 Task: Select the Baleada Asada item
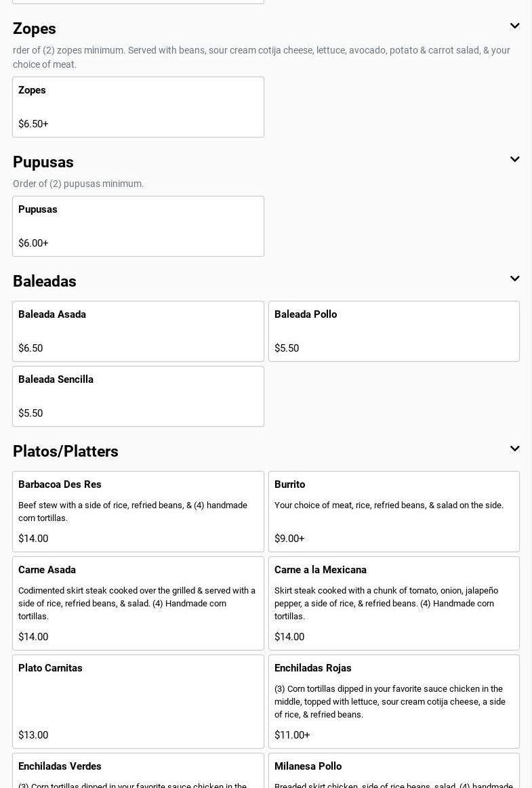[x=138, y=331]
